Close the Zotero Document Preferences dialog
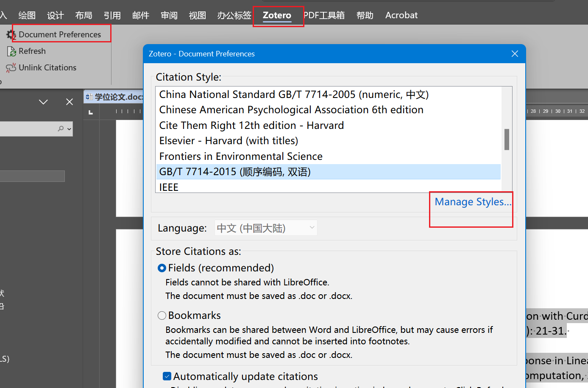Screen dimensions: 588x388 [x=515, y=54]
